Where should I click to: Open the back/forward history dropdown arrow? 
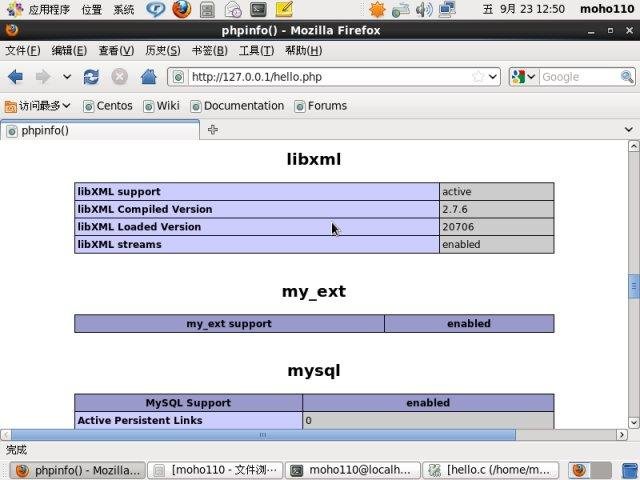[67, 77]
